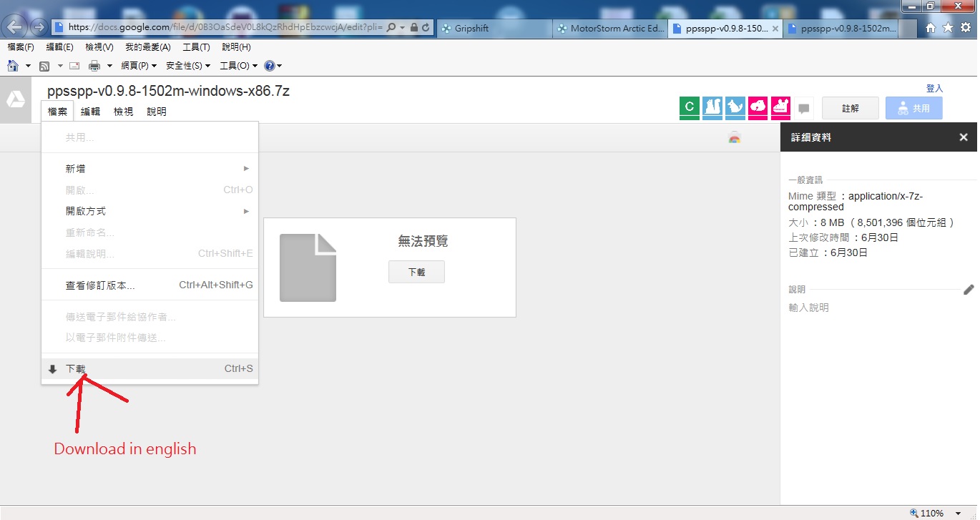Click the printer icon in command bar
980x520 pixels.
[94, 66]
